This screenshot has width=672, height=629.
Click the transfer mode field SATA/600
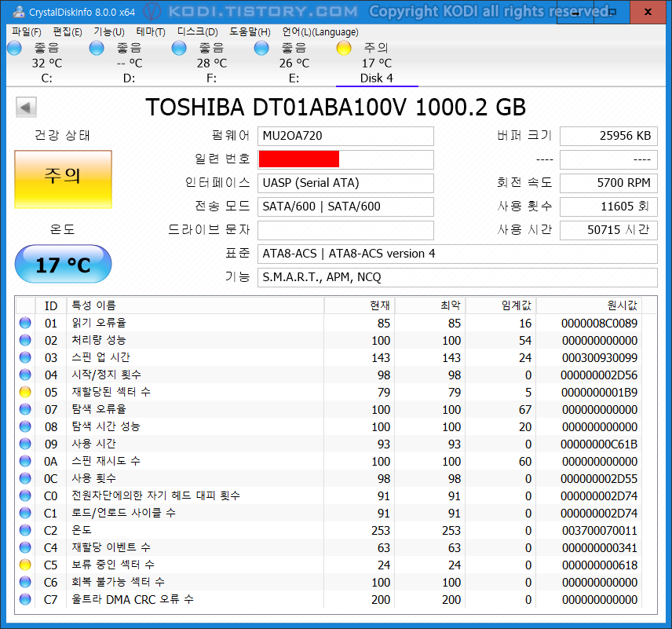point(345,207)
